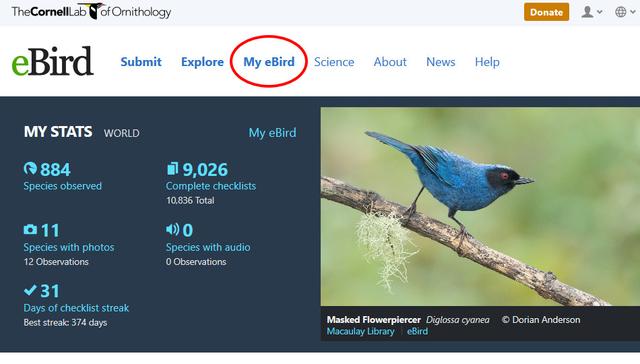Click the Diglossa cyanea scientific name
Viewport: 640px width, 364px height.
(458, 320)
